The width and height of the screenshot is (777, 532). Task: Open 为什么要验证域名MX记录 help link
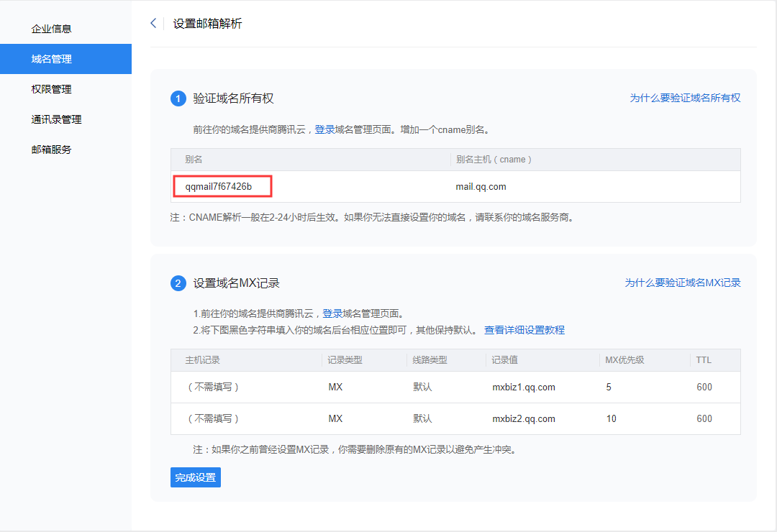click(682, 283)
